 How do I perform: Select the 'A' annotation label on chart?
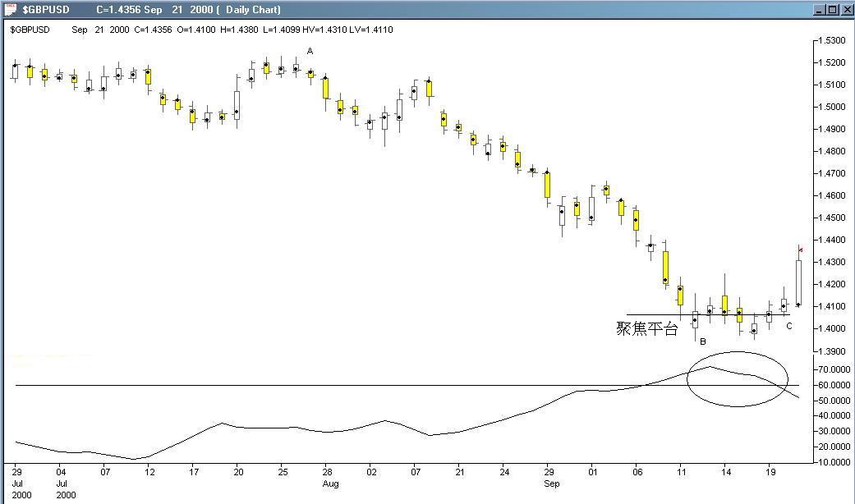(x=310, y=52)
